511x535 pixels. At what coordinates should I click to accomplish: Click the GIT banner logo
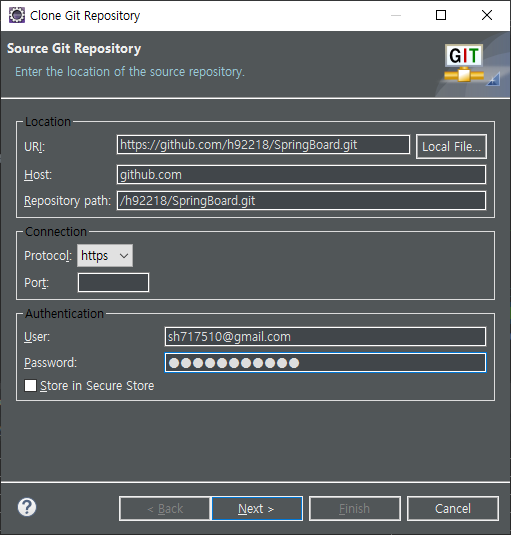(464, 63)
